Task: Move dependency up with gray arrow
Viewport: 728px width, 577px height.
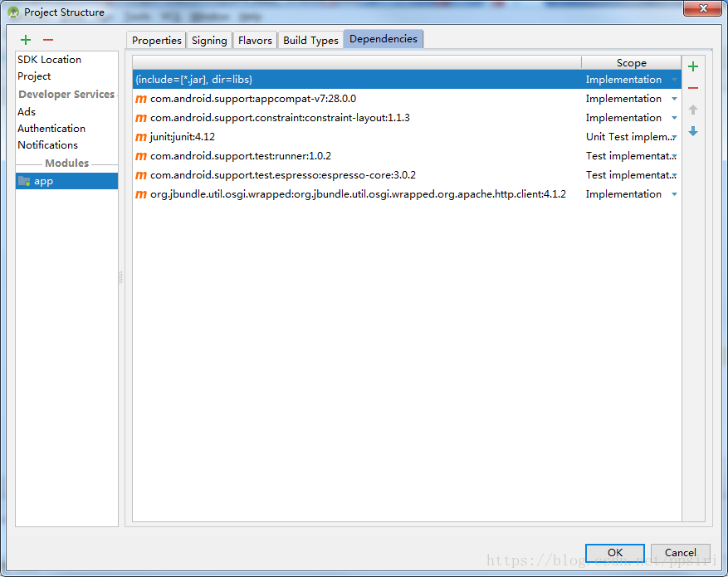Action: pyautogui.click(x=692, y=110)
